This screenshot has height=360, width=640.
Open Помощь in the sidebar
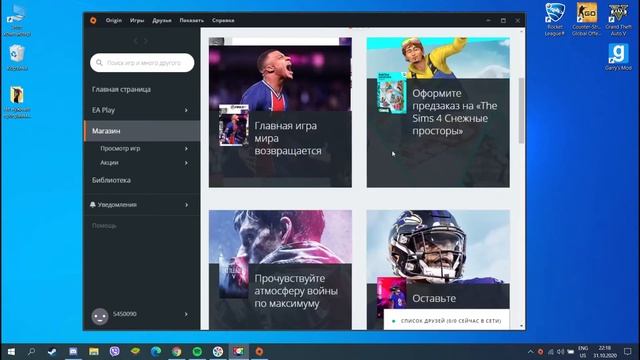[x=104, y=225]
